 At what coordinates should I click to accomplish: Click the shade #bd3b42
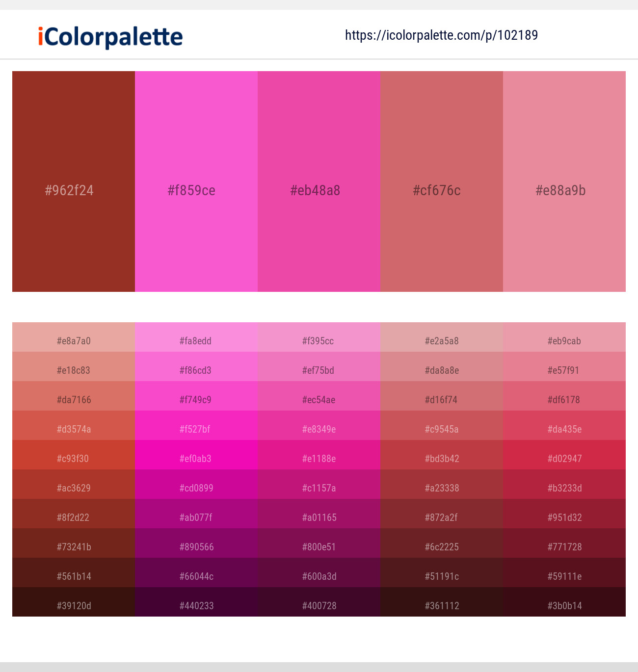click(441, 458)
